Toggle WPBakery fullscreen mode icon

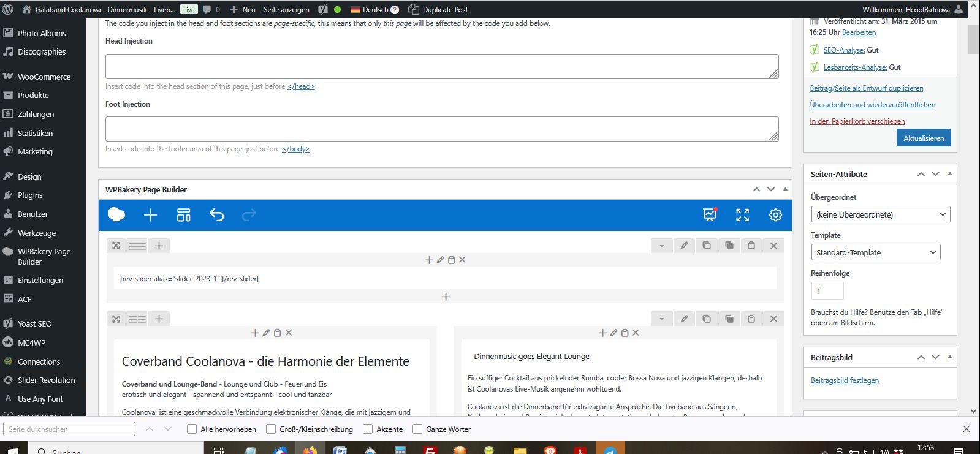click(x=742, y=215)
